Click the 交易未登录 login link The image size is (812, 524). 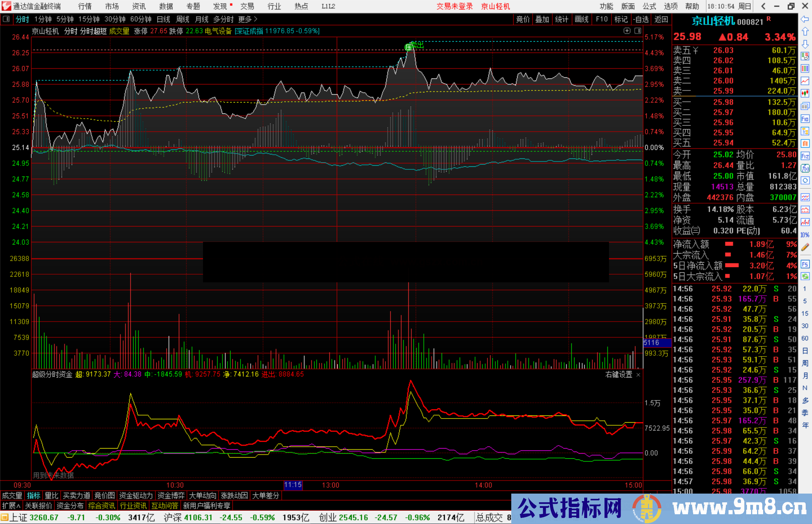click(454, 6)
